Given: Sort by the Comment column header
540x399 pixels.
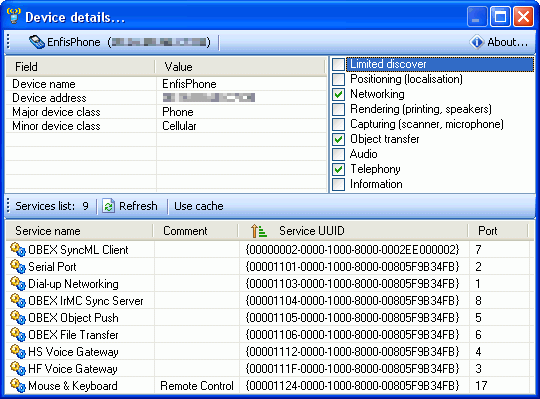Looking at the screenshot, I should (196, 231).
